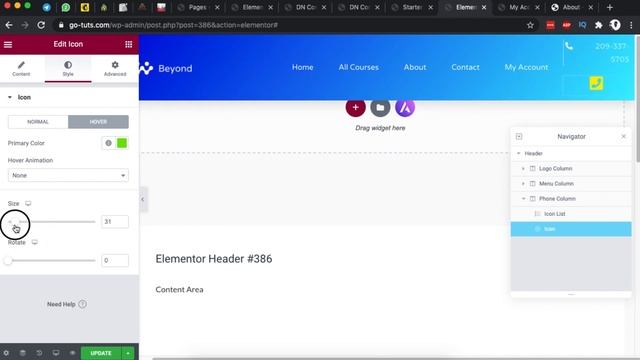The height and width of the screenshot is (360, 640).
Task: Open the Navigator layers icon in footer
Action: tap(23, 353)
